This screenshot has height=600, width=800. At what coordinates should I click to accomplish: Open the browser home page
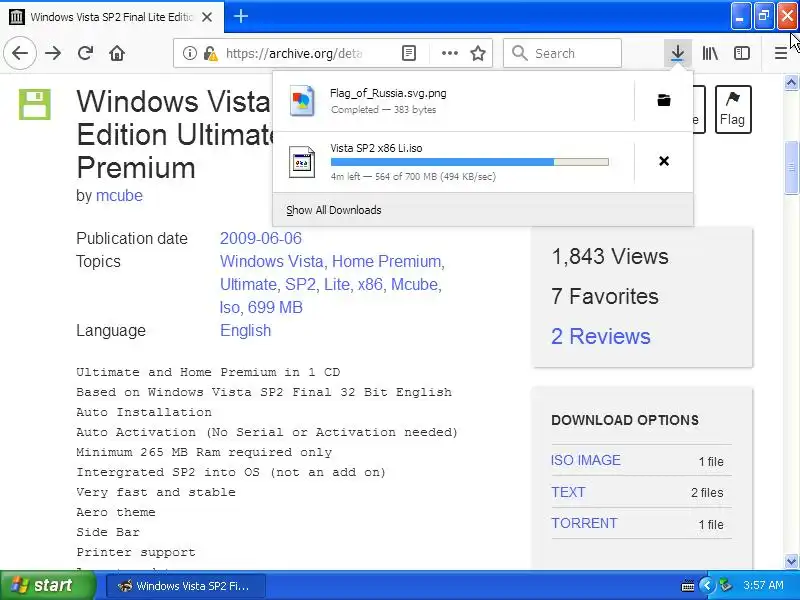[x=117, y=53]
